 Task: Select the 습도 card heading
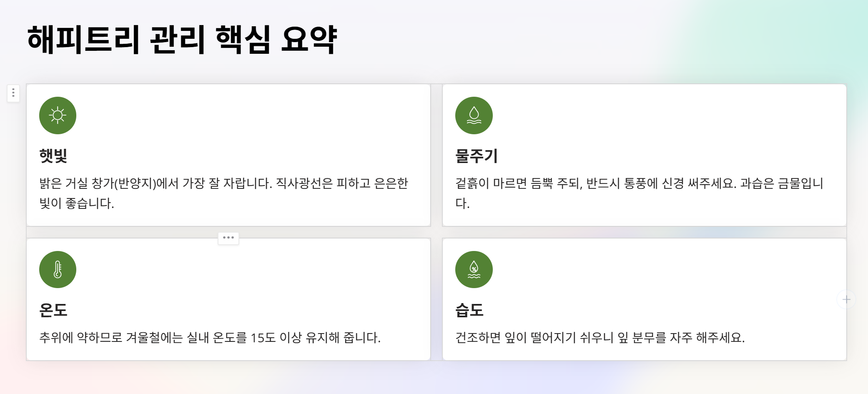[x=469, y=310]
